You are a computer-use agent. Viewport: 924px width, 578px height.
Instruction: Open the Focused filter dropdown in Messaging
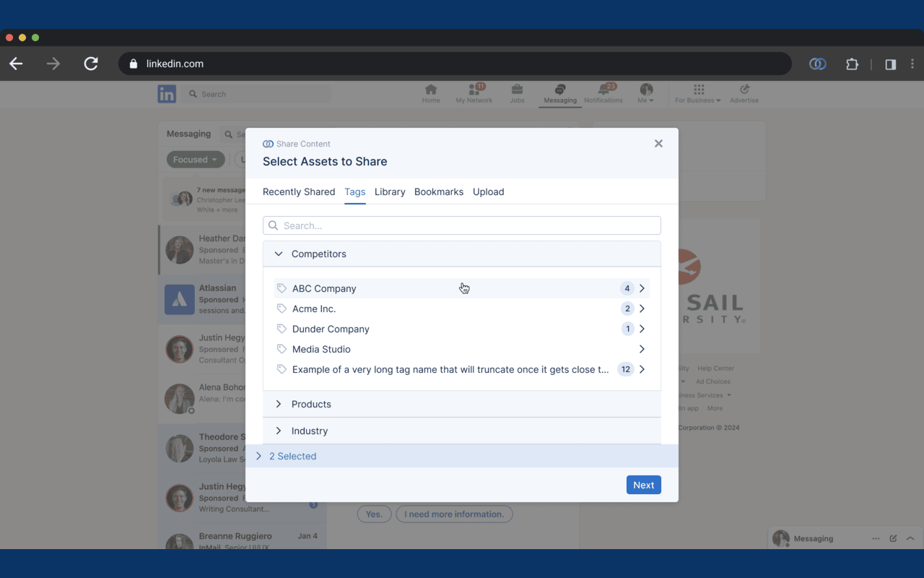196,160
